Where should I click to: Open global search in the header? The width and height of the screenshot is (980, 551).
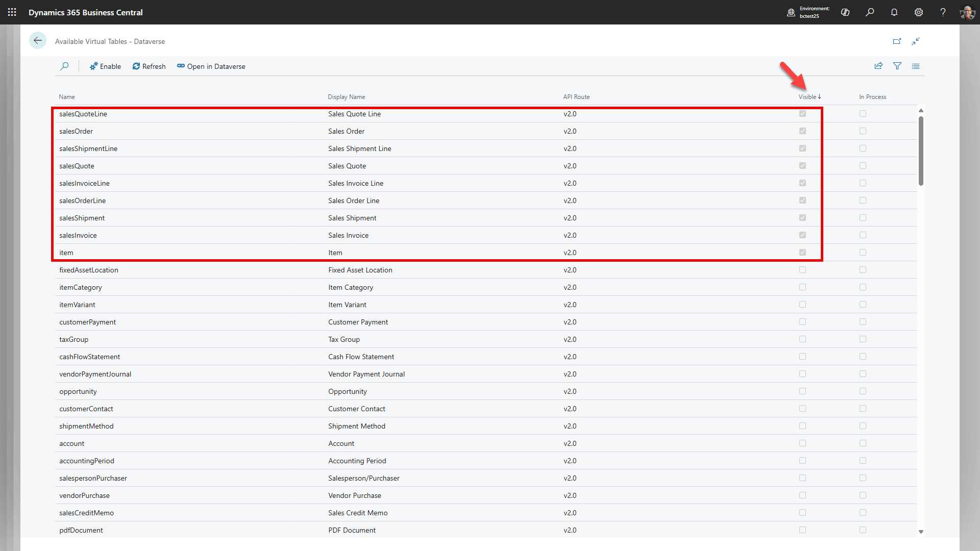[870, 12]
